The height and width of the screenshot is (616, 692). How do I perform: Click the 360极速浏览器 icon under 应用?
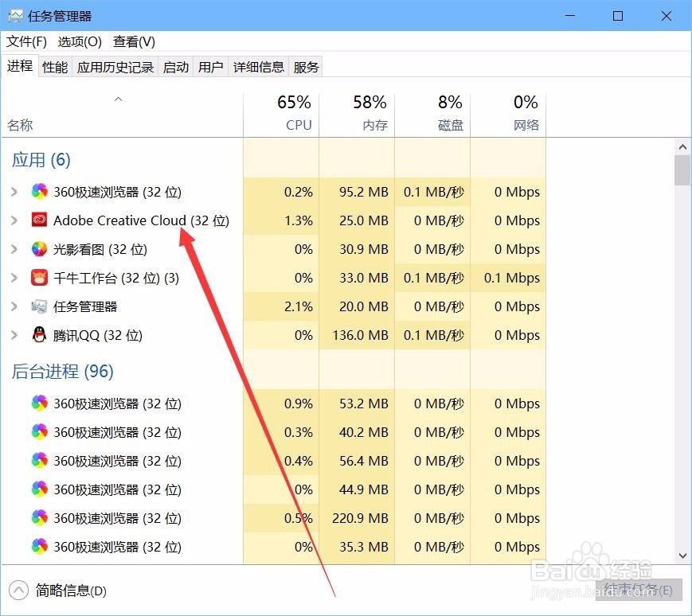click(39, 191)
